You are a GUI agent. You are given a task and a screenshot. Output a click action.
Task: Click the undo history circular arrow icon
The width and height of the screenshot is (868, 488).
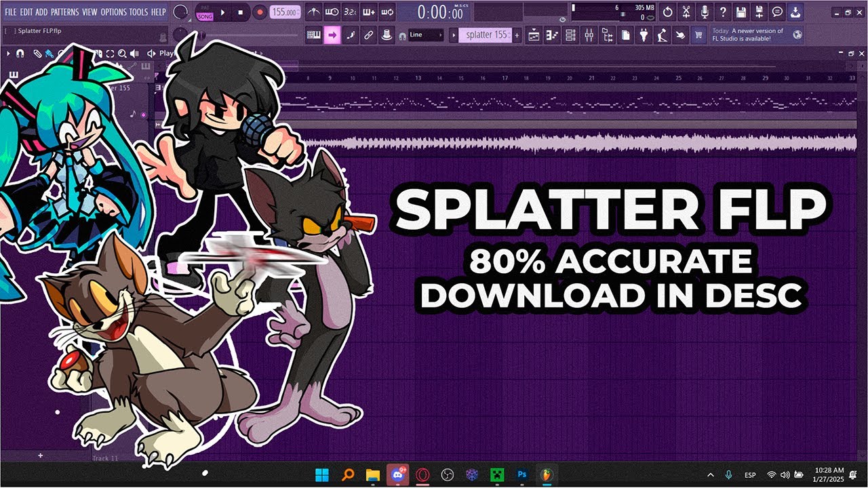(x=668, y=12)
